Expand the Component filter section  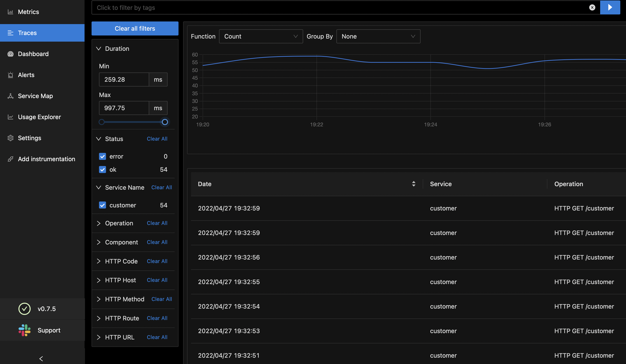coord(99,242)
